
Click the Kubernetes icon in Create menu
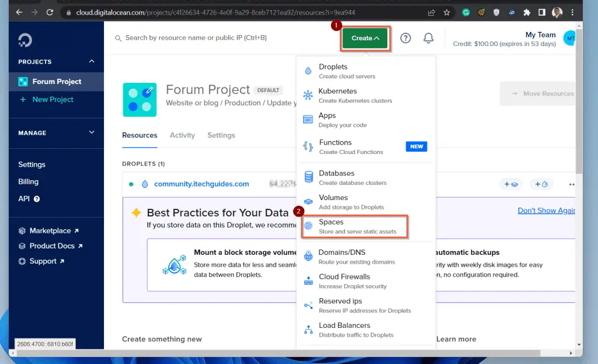pos(308,95)
